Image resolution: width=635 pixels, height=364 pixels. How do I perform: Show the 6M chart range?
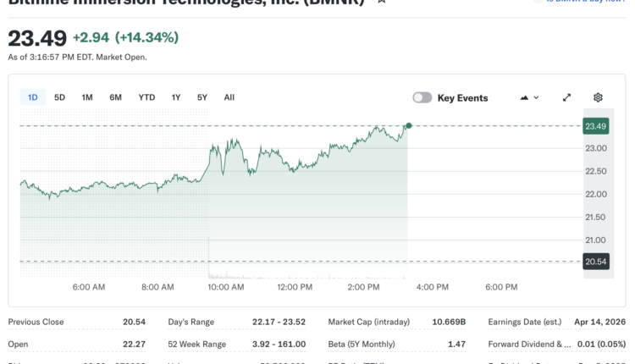(115, 97)
